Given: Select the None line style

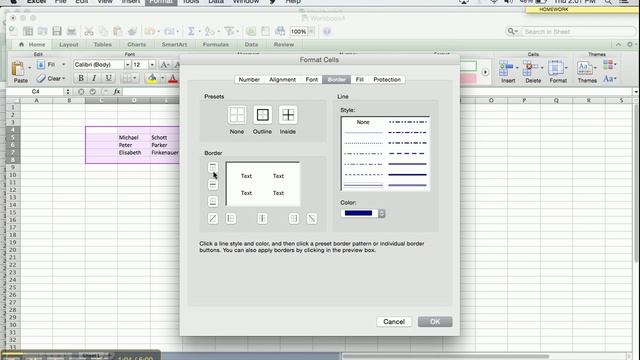Looking at the screenshot, I should pyautogui.click(x=363, y=122).
